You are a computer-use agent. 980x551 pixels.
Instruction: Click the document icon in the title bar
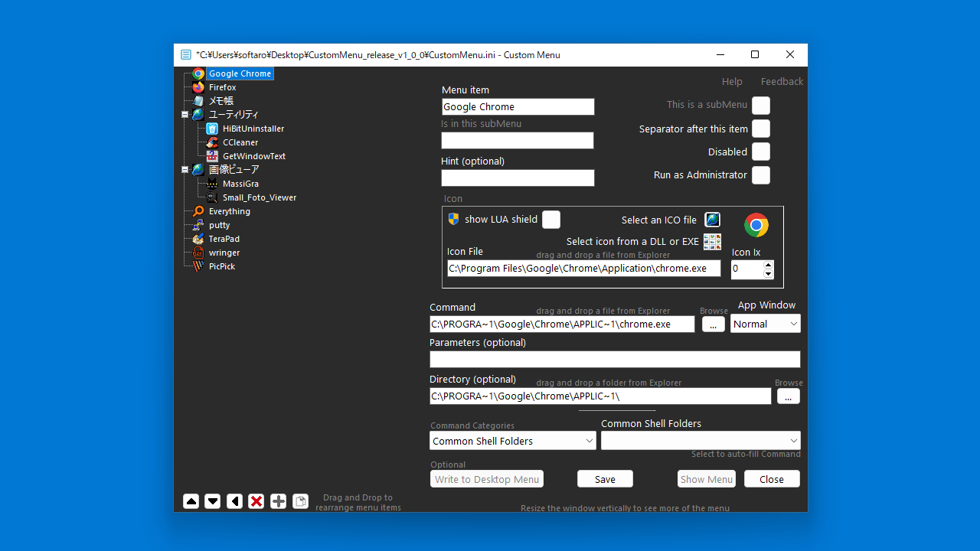tap(186, 55)
